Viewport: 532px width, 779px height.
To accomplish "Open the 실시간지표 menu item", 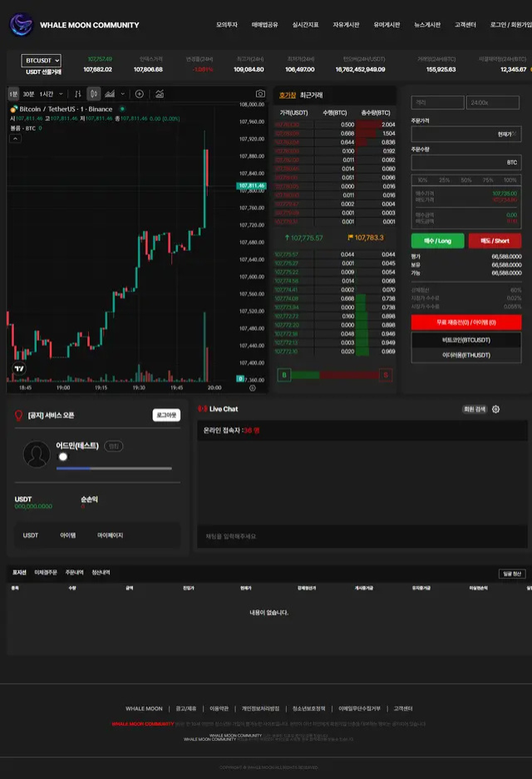I will pos(306,24).
